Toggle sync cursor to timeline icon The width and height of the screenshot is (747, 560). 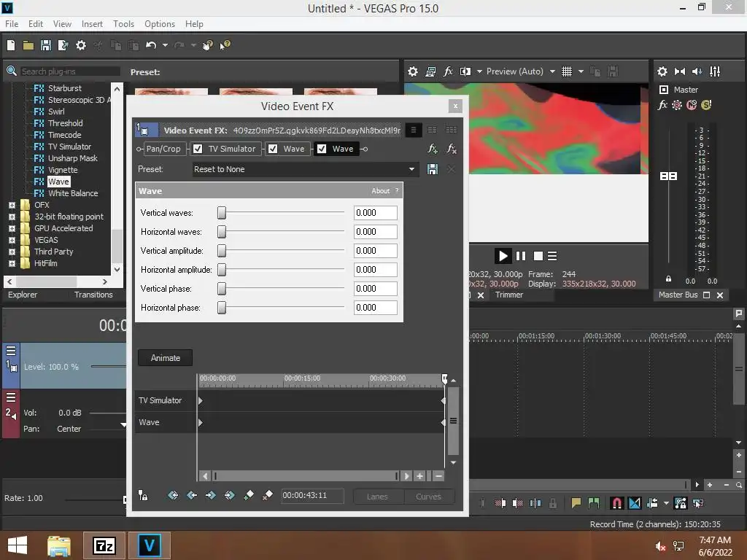(142, 495)
